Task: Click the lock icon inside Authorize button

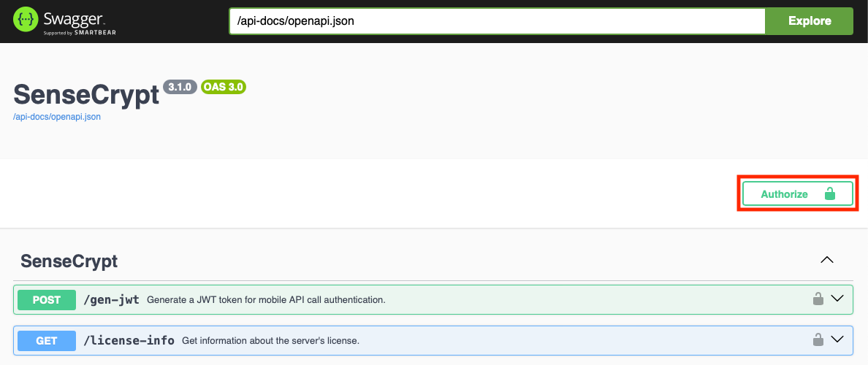Action: [x=829, y=194]
